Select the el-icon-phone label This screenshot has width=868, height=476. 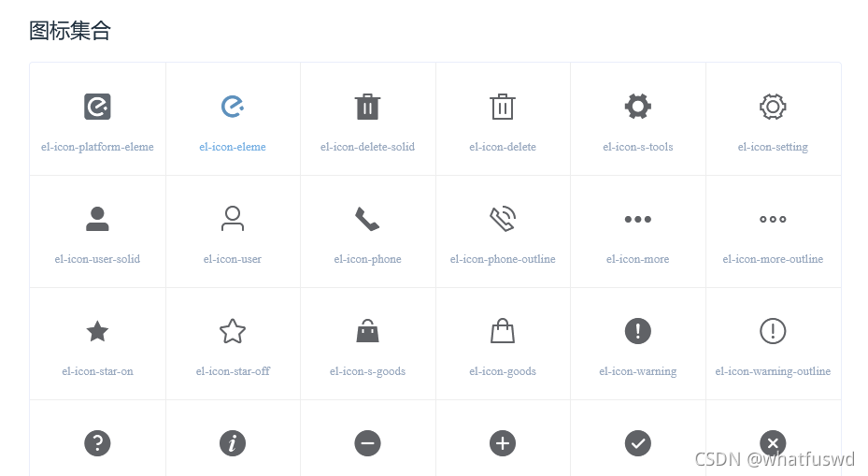point(367,259)
